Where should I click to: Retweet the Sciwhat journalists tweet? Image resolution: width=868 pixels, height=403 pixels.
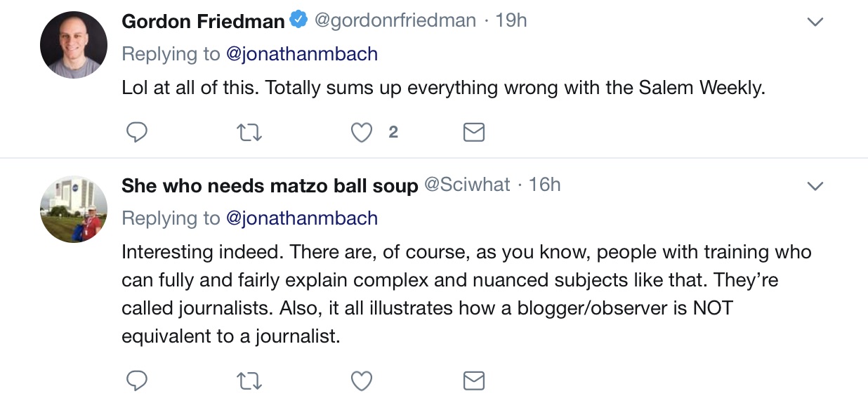coord(250,380)
